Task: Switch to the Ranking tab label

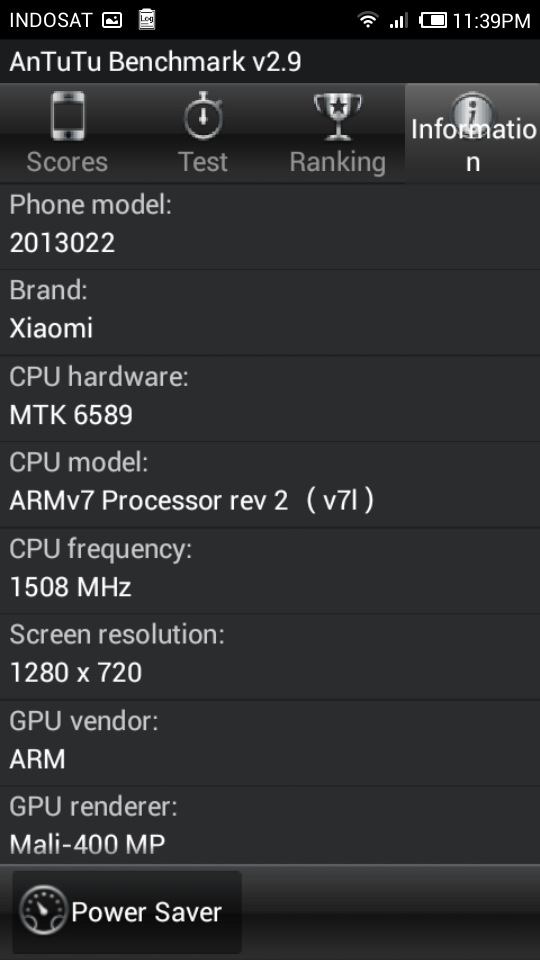Action: pyautogui.click(x=337, y=162)
